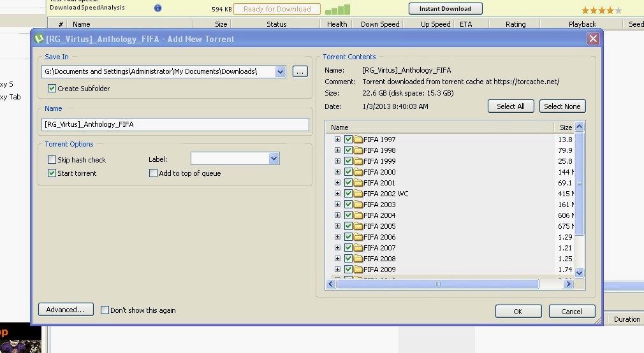Click the FIFA 1999 folder icon
644x353 pixels.
tap(358, 161)
